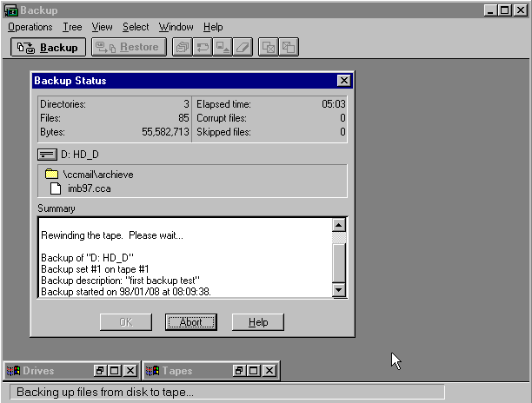
Task: Close the minimized Drives window
Action: pyautogui.click(x=130, y=371)
